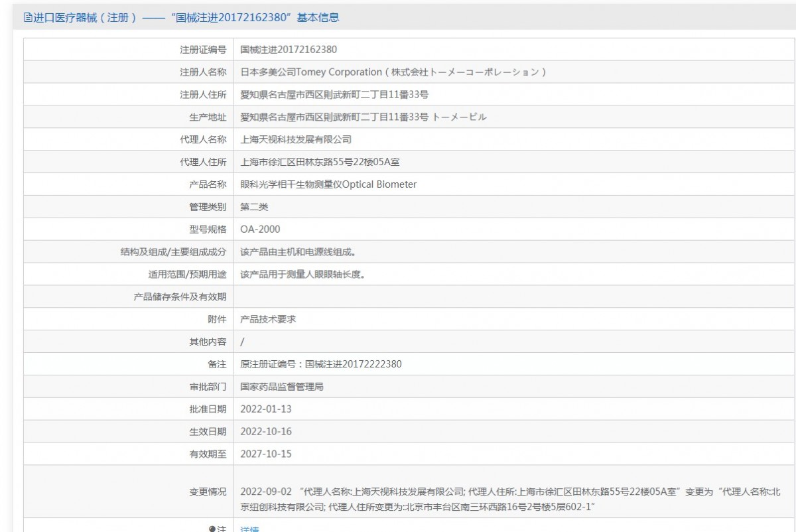Click the header title 进口医疗器械（注册）基本信息

point(186,18)
